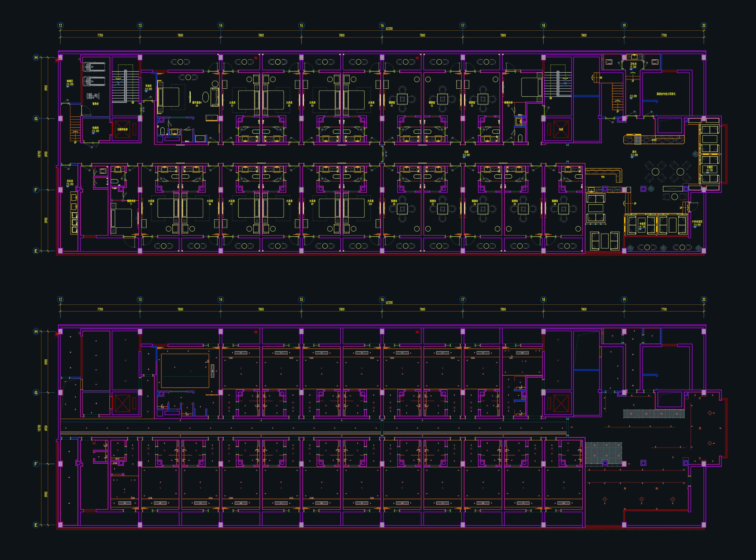Click the 棋牌室 C6 label
The height and width of the screenshot is (560, 756).
pyautogui.click(x=475, y=202)
